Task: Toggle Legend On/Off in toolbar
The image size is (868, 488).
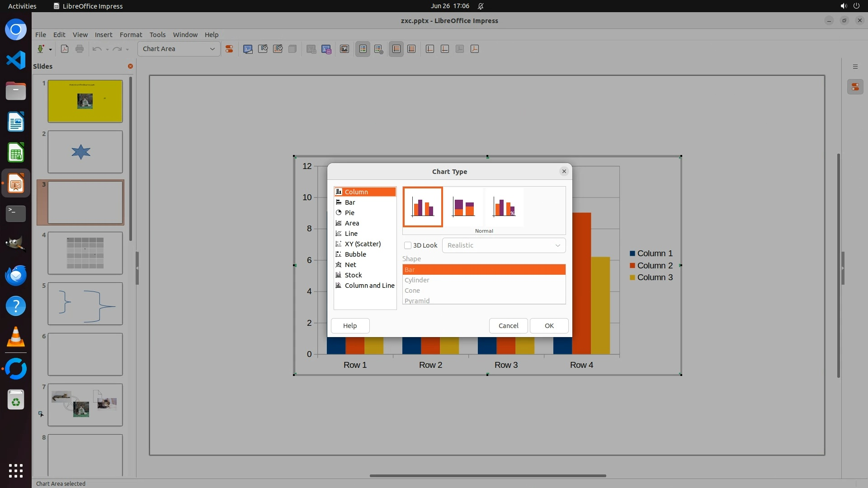Action: pos(363,49)
